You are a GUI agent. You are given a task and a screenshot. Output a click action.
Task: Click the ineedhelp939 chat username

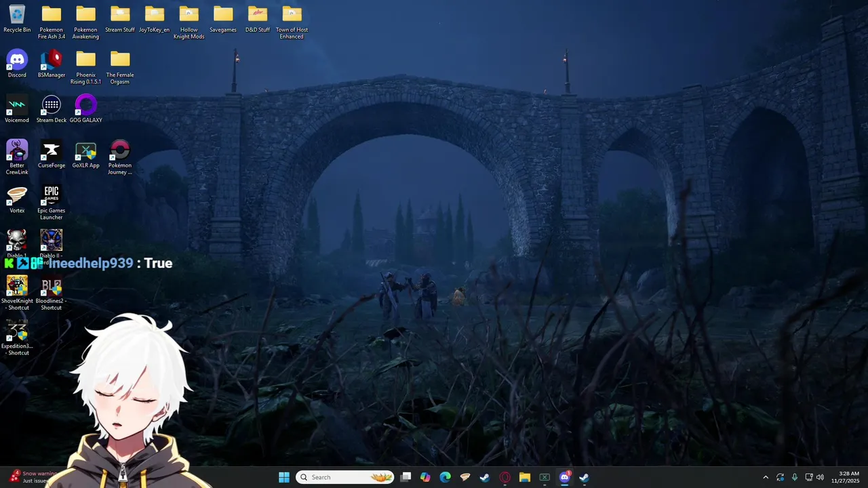pos(90,263)
